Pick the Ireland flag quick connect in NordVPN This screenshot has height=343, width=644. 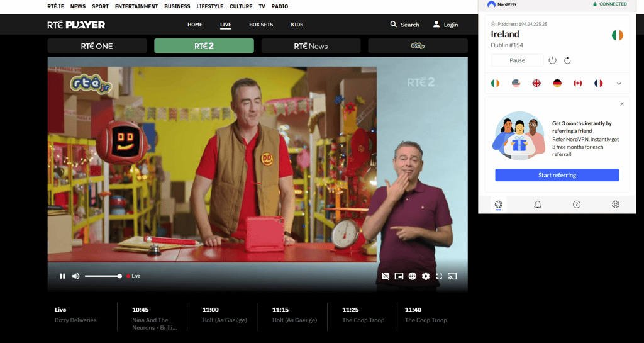496,83
